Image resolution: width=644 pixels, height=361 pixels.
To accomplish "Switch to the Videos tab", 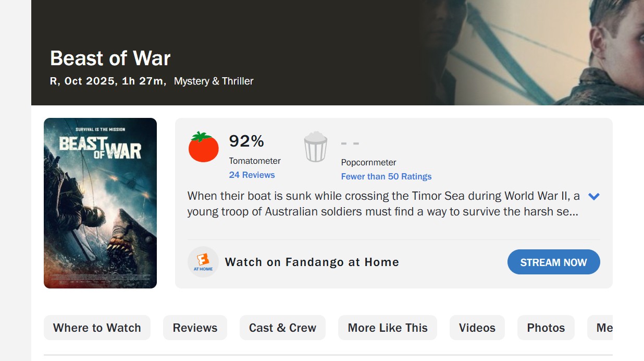I will 477,328.
